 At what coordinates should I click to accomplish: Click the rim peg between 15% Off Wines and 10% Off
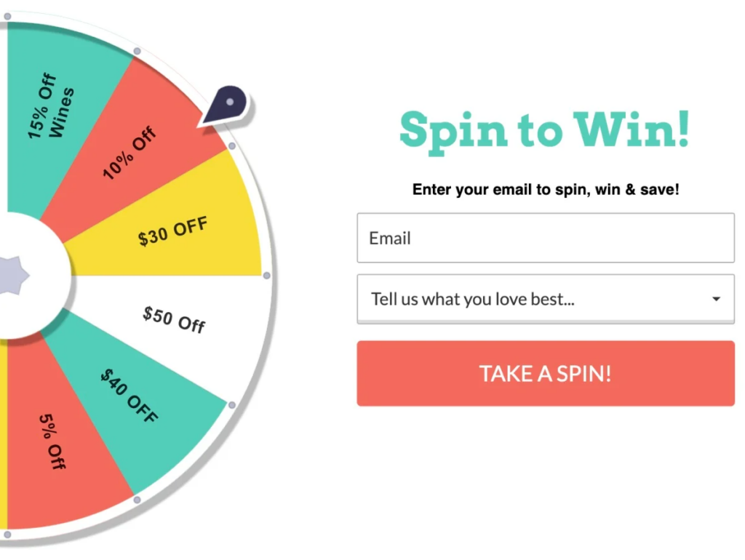137,52
